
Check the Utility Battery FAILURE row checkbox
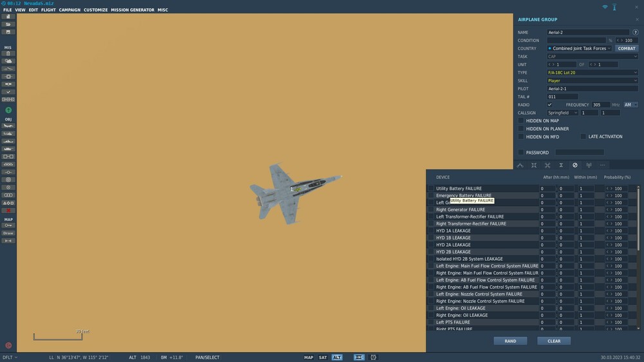[431, 189]
